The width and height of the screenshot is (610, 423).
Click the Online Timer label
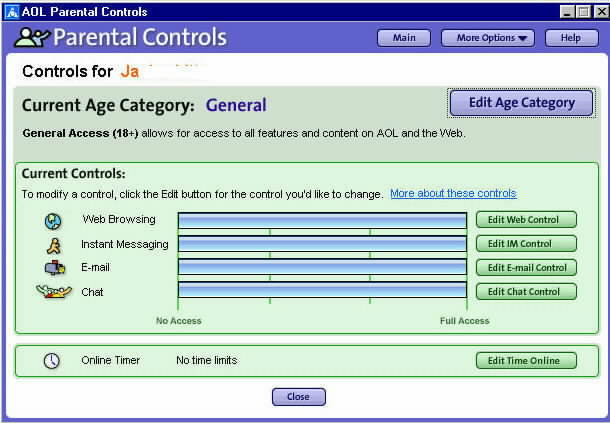(x=110, y=360)
